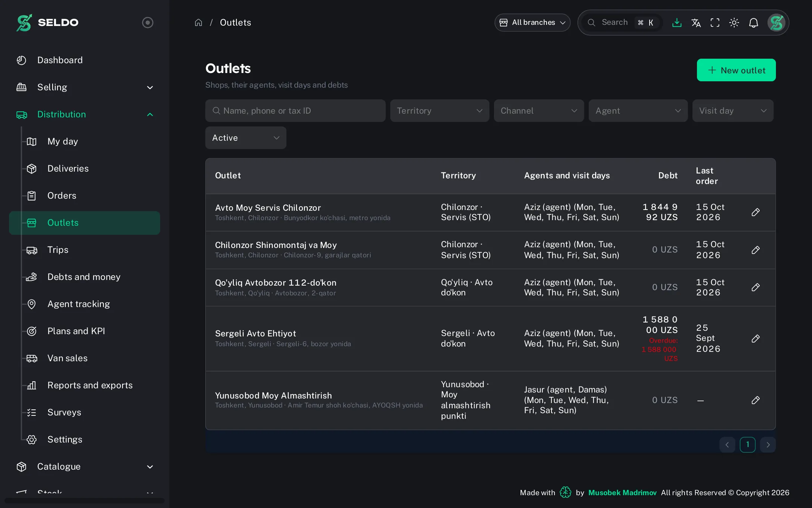
Task: Open My day in sidebar
Action: [85, 141]
